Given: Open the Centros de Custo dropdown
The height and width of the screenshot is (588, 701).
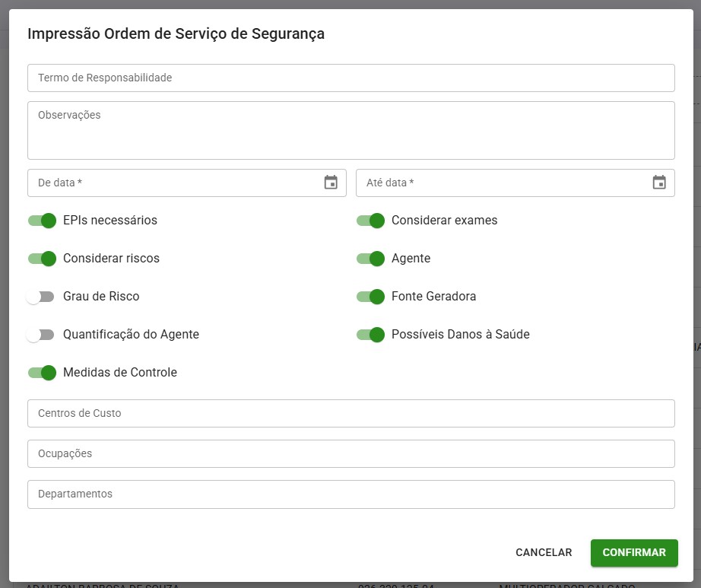Looking at the screenshot, I should (x=350, y=414).
